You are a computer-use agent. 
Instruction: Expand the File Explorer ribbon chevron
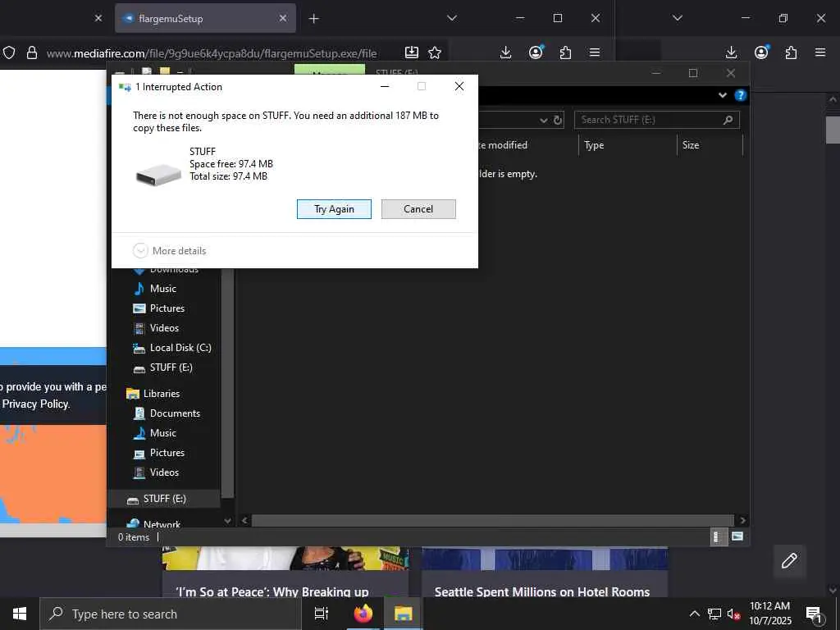722,95
